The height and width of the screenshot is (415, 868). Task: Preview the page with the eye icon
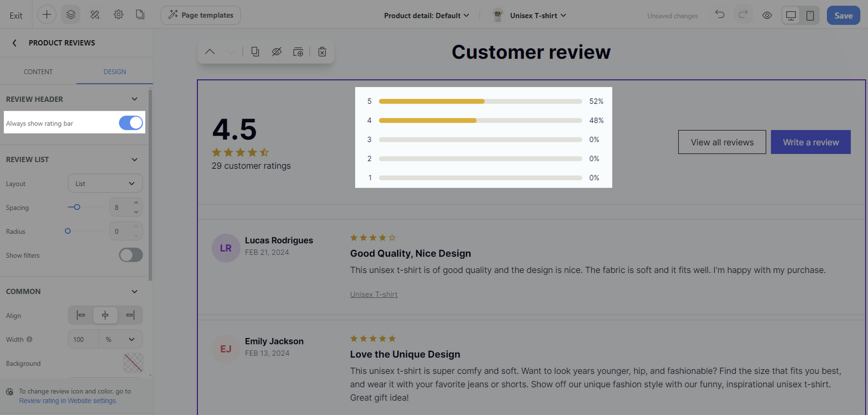pyautogui.click(x=767, y=15)
